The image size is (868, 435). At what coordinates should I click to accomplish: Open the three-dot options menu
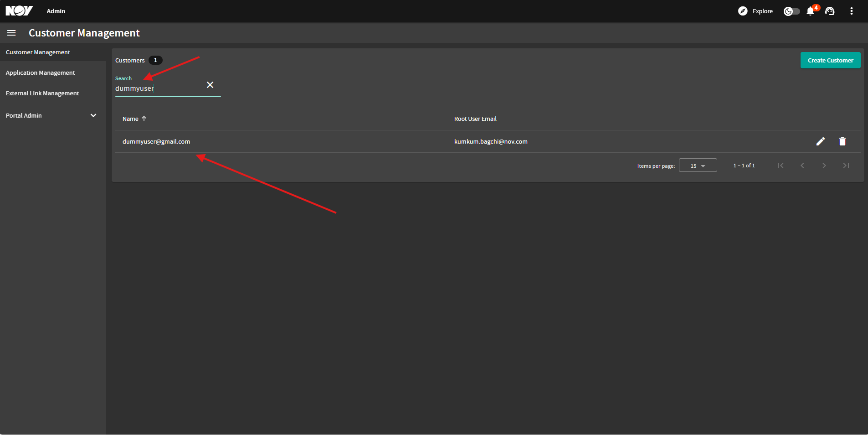[x=851, y=11]
